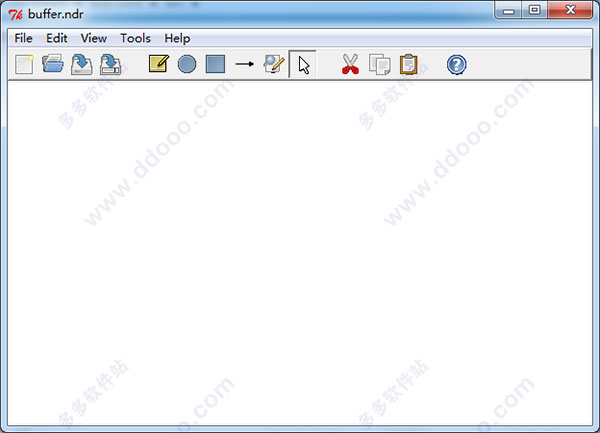Open the File menu
The width and height of the screenshot is (600, 433).
(23, 38)
